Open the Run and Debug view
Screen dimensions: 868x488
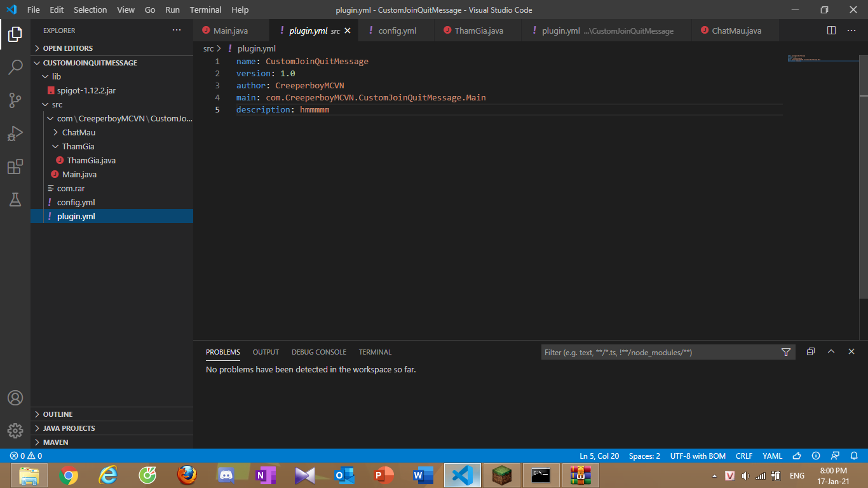(x=15, y=133)
